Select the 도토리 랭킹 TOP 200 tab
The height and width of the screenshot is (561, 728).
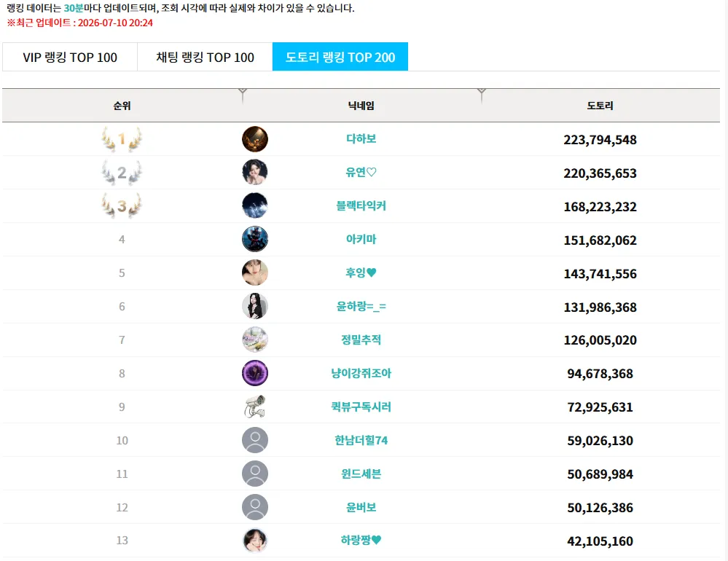[340, 57]
